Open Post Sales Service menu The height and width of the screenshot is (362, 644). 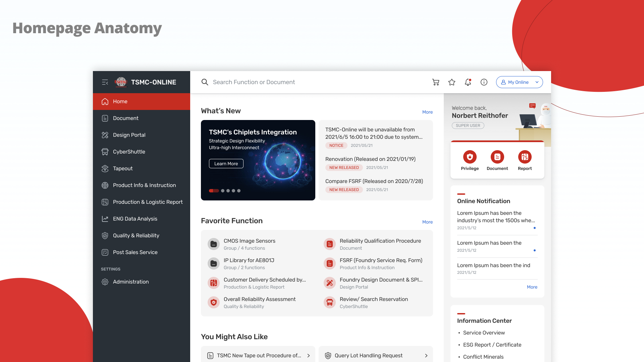pos(142,252)
